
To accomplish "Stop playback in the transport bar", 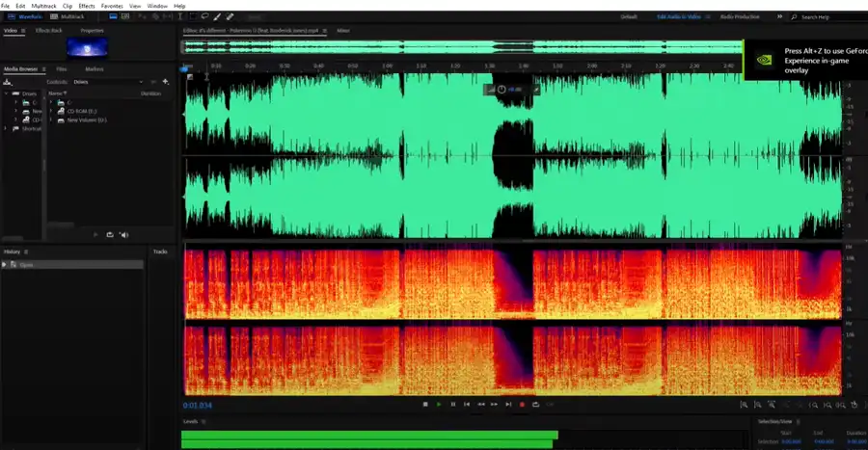I will (x=425, y=404).
